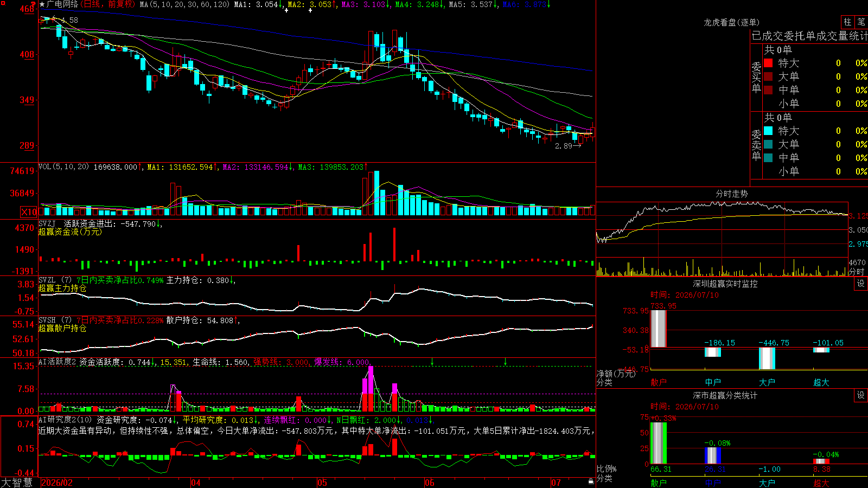Screen dimensions: 868x488
Task: Click the 爆发线: 6.000 label
Action: (342, 362)
